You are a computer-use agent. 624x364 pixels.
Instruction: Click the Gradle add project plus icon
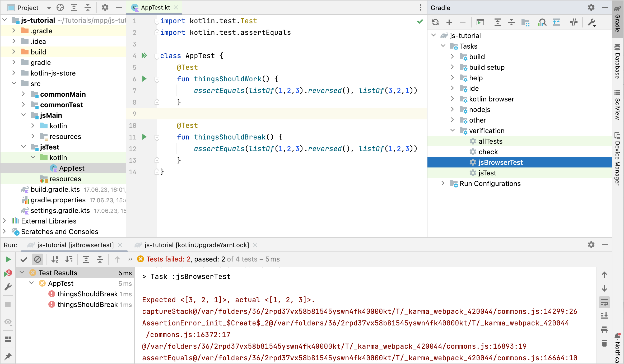click(449, 22)
